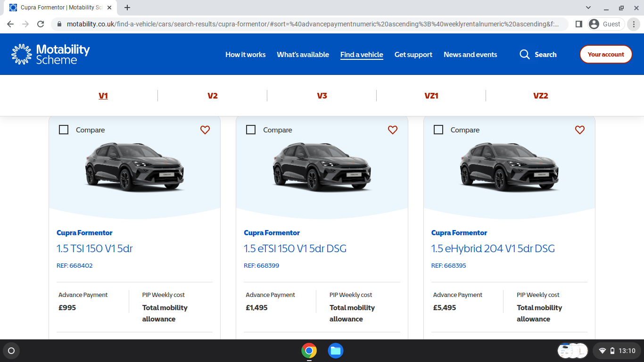644x362 pixels.
Task: Click the £995 advance payment
Action: 67,307
